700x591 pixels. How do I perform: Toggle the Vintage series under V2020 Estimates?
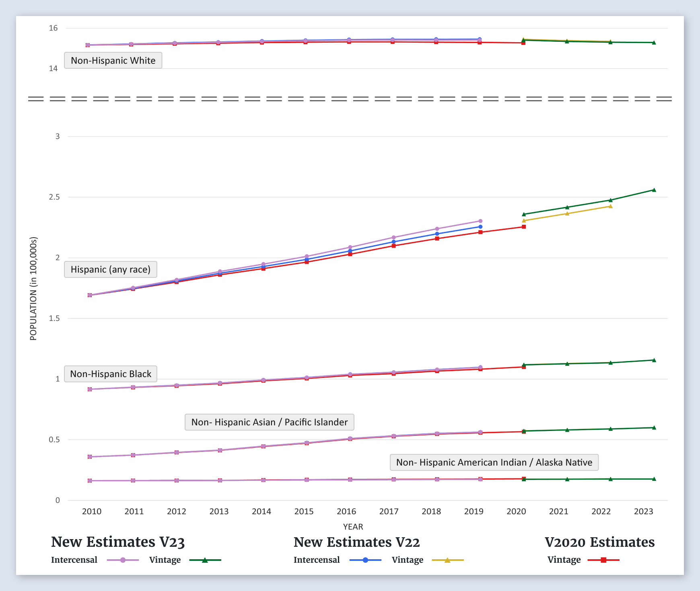point(564,560)
